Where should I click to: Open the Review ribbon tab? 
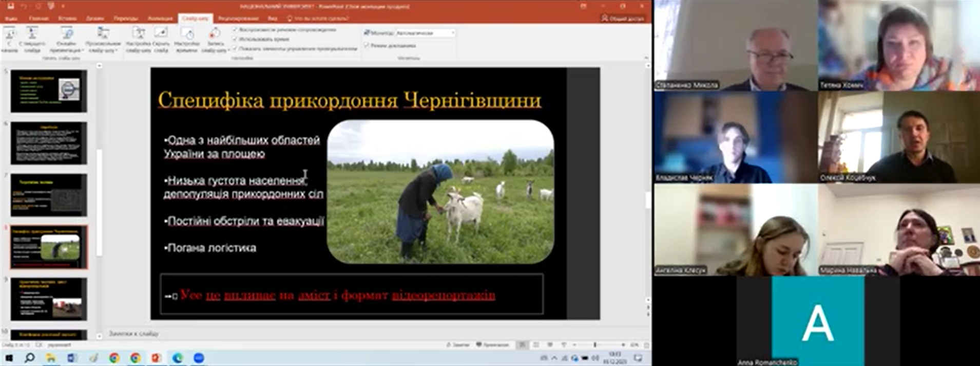[x=238, y=19]
